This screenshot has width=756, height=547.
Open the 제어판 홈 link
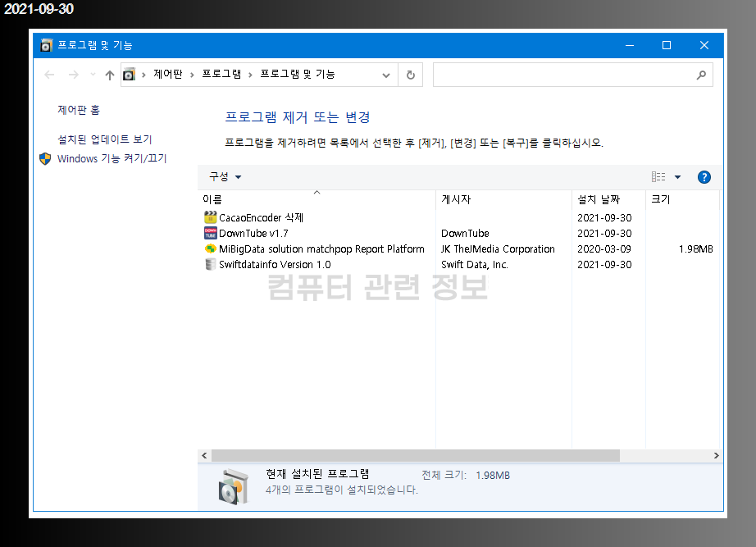pyautogui.click(x=79, y=110)
